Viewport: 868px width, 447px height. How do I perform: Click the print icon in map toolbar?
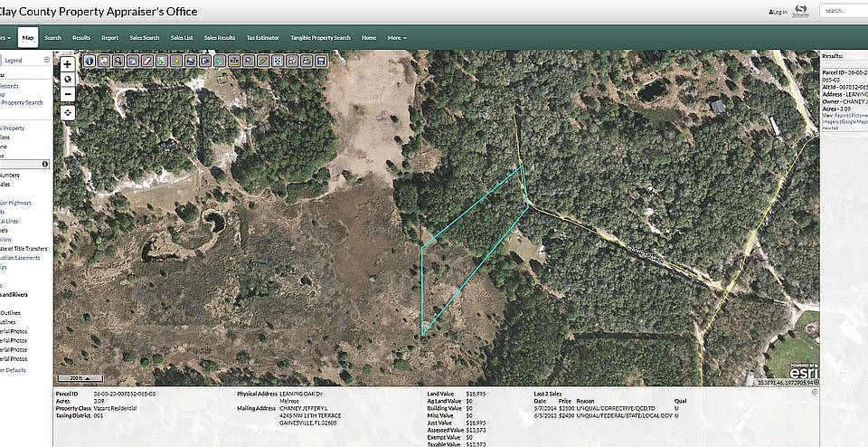click(x=306, y=61)
